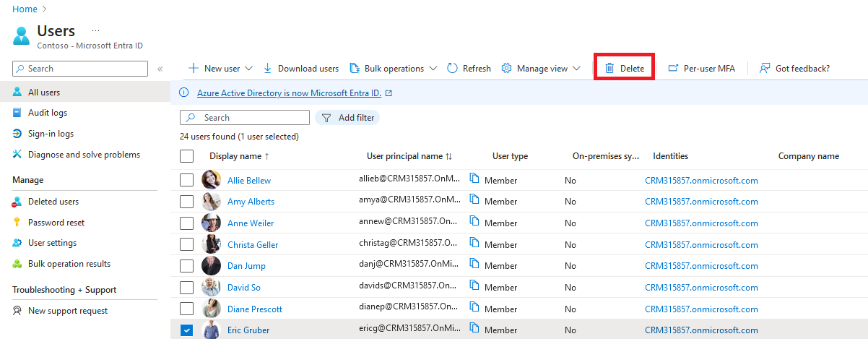Select the Amy Alberts checkbox
The height and width of the screenshot is (339, 868).
[x=186, y=202]
